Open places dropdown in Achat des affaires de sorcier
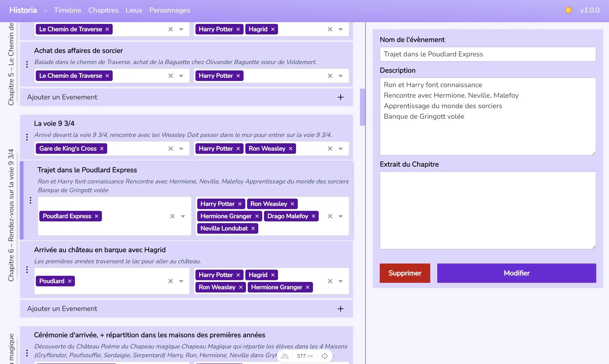609x364 pixels. click(x=181, y=76)
